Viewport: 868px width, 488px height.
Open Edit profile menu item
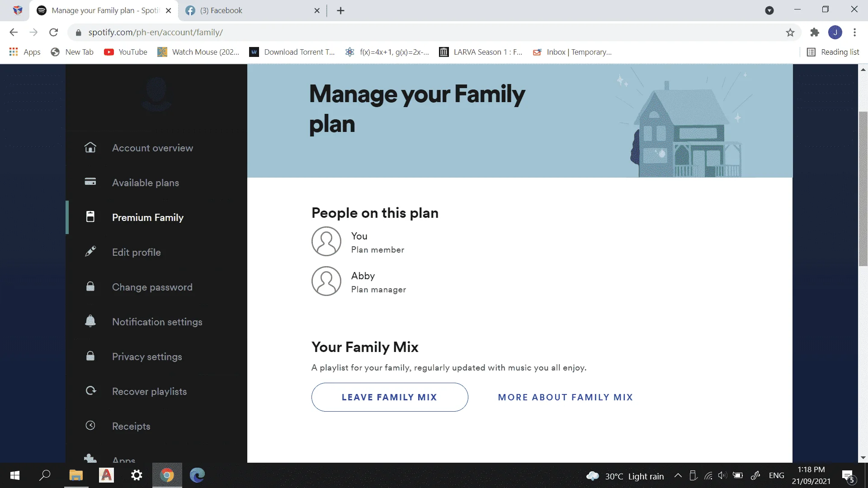tap(136, 252)
